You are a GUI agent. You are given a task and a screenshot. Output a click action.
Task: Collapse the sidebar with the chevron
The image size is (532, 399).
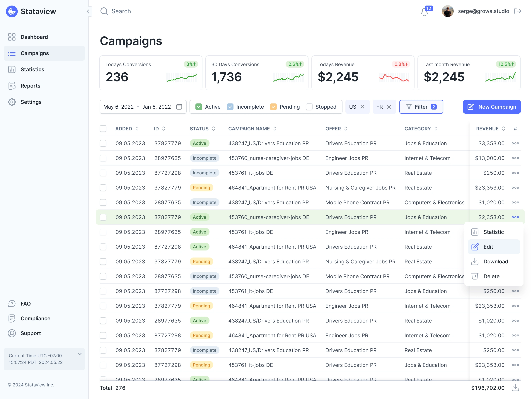(x=88, y=11)
